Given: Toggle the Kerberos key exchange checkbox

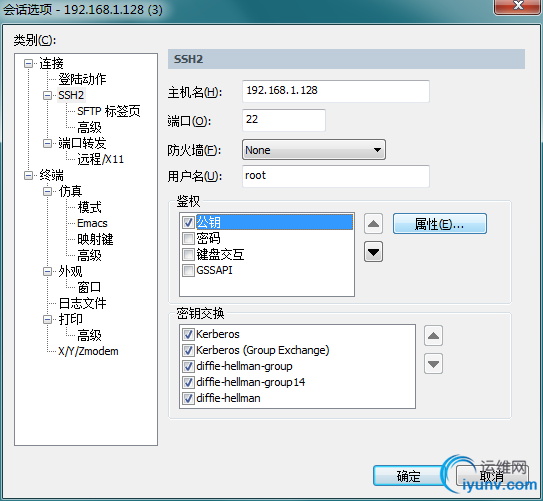Looking at the screenshot, I should click(188, 334).
